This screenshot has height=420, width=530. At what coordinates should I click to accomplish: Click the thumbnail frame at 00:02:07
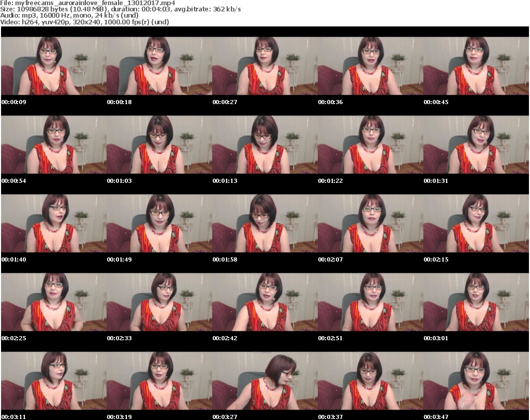tap(371, 223)
